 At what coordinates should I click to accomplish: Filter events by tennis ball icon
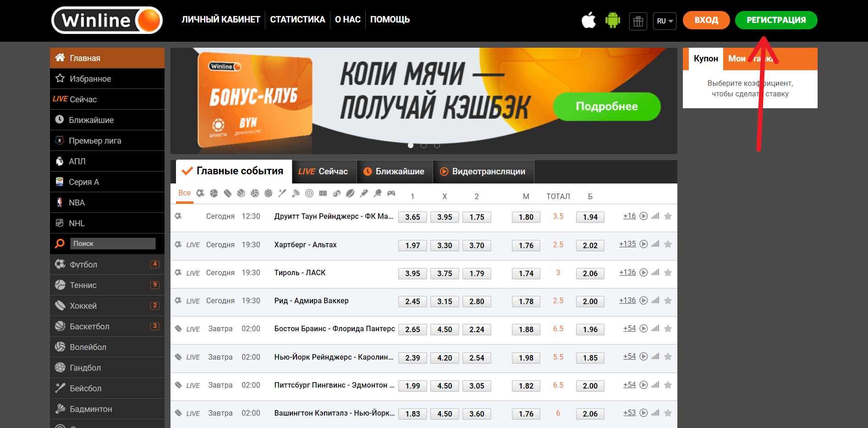(x=214, y=193)
